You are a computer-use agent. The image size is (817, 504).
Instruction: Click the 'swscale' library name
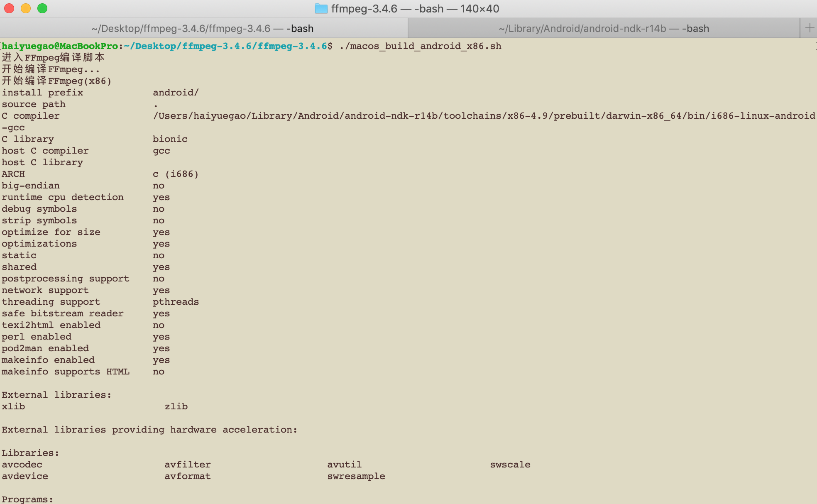click(510, 465)
